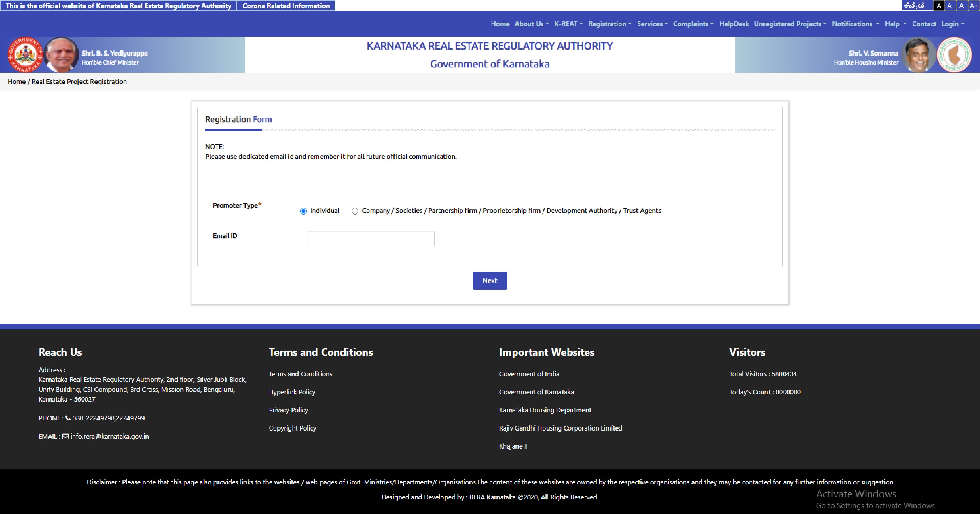Click the official website banner text

(x=118, y=6)
